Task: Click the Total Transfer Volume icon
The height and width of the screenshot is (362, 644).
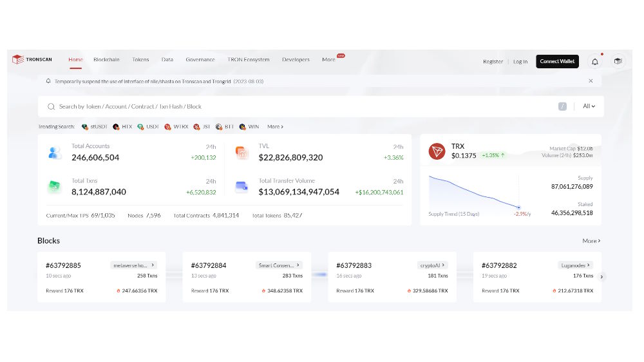Action: (x=241, y=187)
